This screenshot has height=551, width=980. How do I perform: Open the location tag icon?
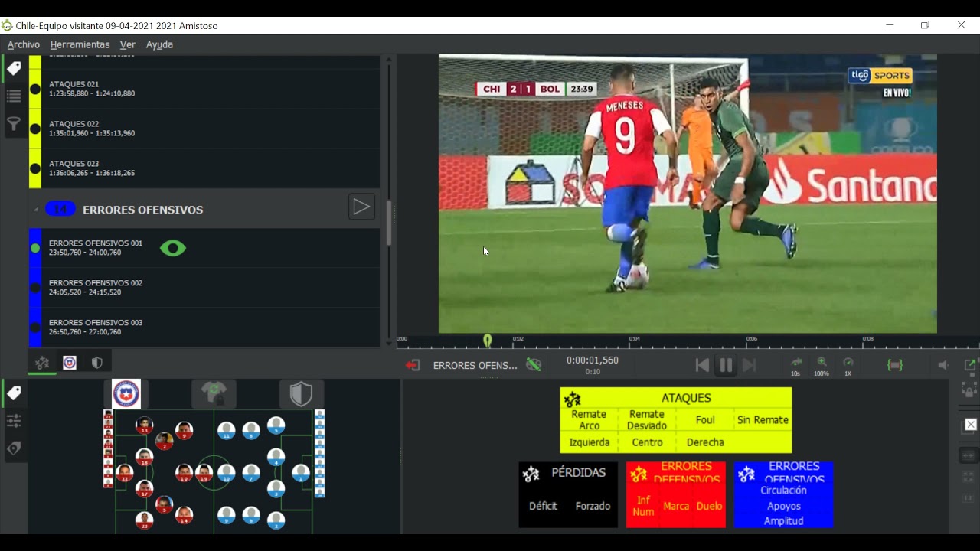coord(14,448)
